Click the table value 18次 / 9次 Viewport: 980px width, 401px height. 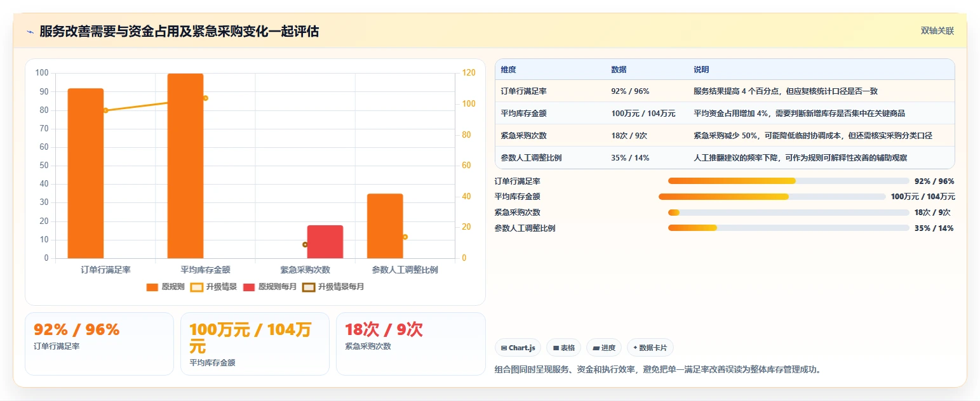[629, 136]
